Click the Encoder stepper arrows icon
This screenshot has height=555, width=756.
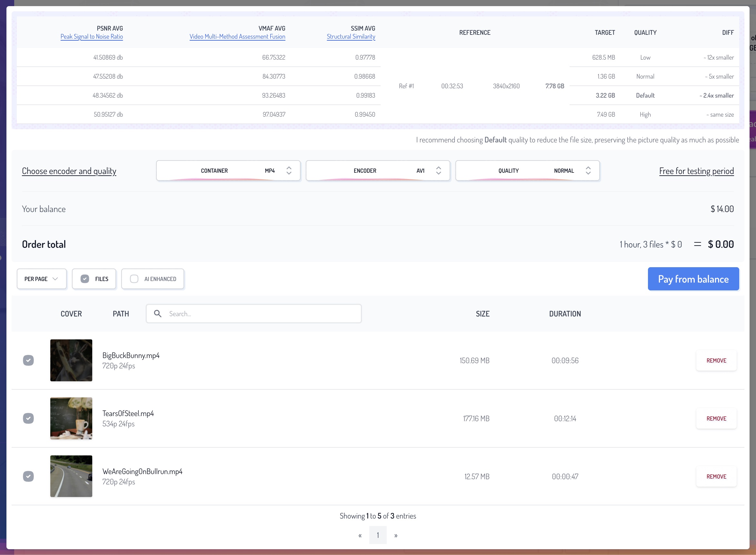click(x=438, y=171)
